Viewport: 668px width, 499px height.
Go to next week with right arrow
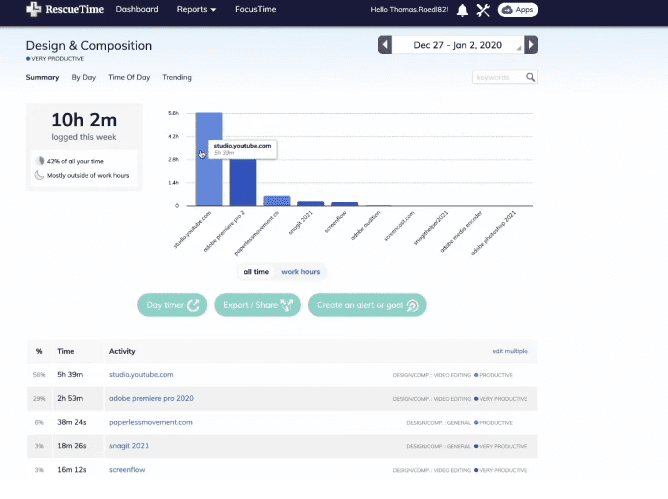531,45
